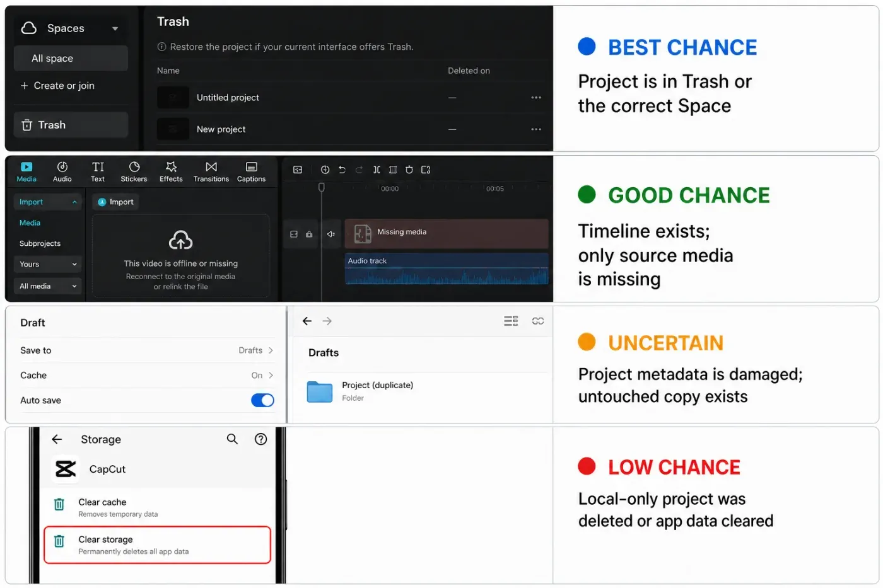Expand the All media dropdown
883x588 pixels.
coord(48,286)
